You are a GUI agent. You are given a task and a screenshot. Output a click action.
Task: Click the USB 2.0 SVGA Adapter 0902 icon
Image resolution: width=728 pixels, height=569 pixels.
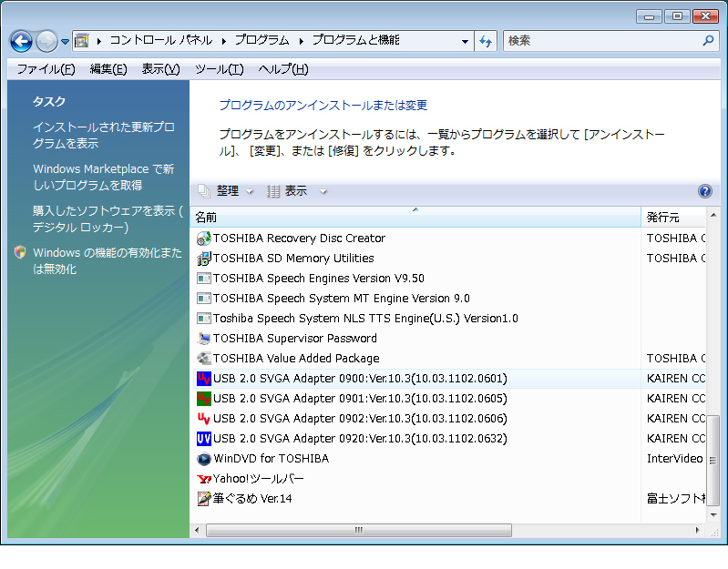click(203, 418)
